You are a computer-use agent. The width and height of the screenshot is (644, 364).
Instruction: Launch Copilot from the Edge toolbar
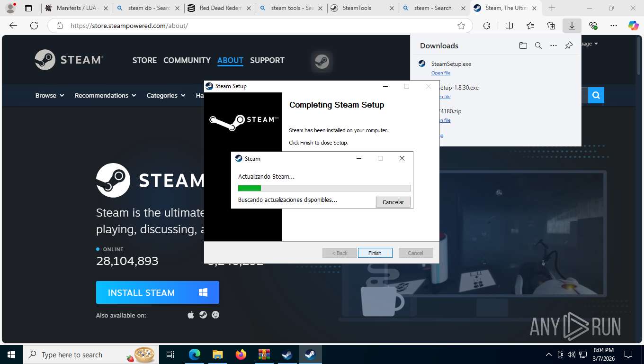point(633,26)
